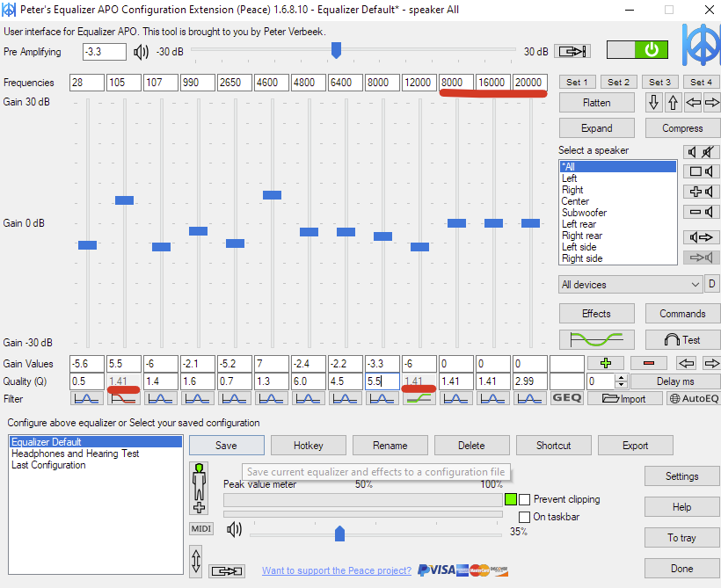Image resolution: width=721 pixels, height=588 pixels.
Task: Shift gains up with the up arrow
Action: click(674, 103)
